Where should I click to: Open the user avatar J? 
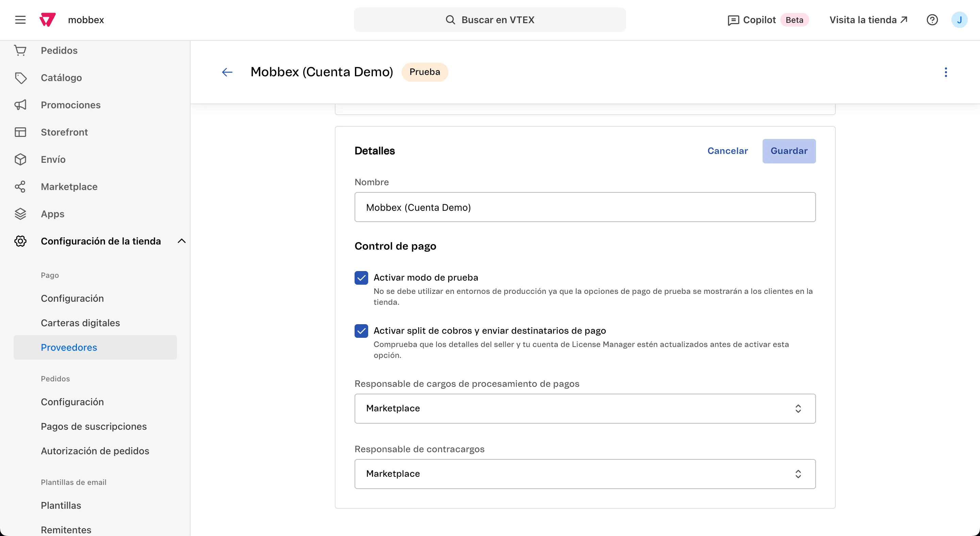click(x=960, y=20)
